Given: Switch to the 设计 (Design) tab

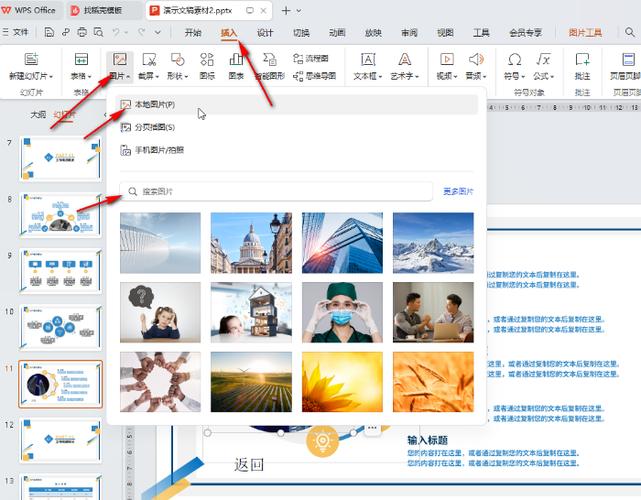Looking at the screenshot, I should [265, 33].
